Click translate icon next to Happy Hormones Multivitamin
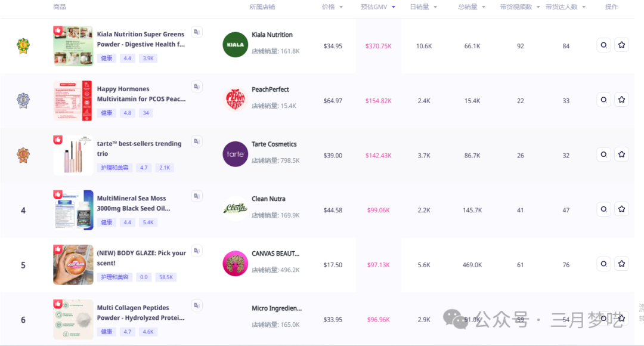 click(x=196, y=86)
